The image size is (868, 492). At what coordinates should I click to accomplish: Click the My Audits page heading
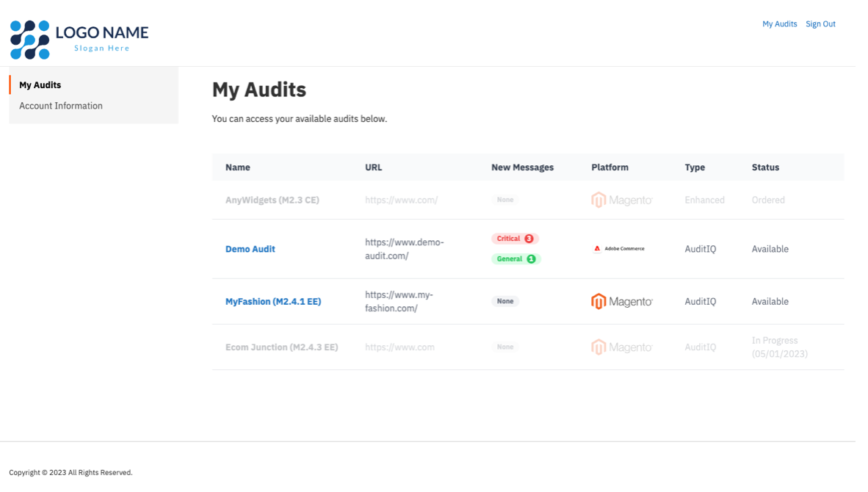click(x=259, y=90)
